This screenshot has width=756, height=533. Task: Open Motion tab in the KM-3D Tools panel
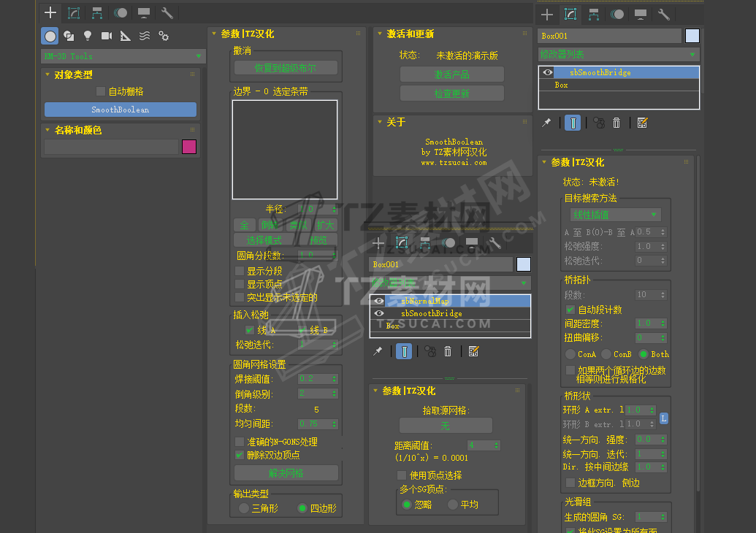120,12
